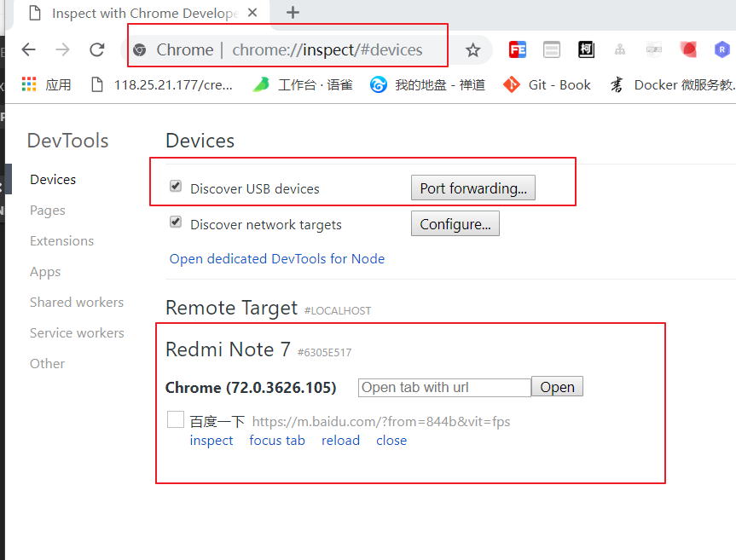The height and width of the screenshot is (560, 736).
Task: Select Apps in the DevTools sidebar
Action: 45,272
